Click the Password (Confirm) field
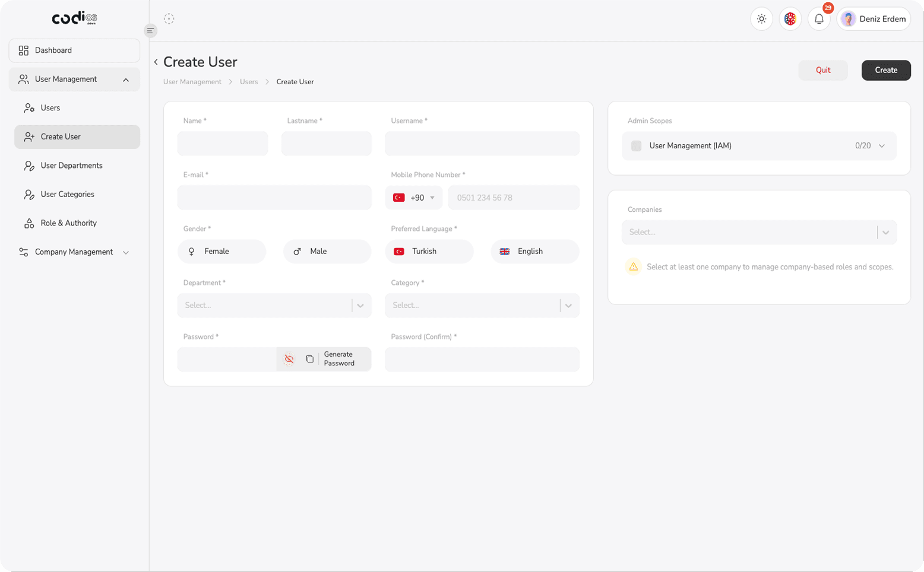 482,360
